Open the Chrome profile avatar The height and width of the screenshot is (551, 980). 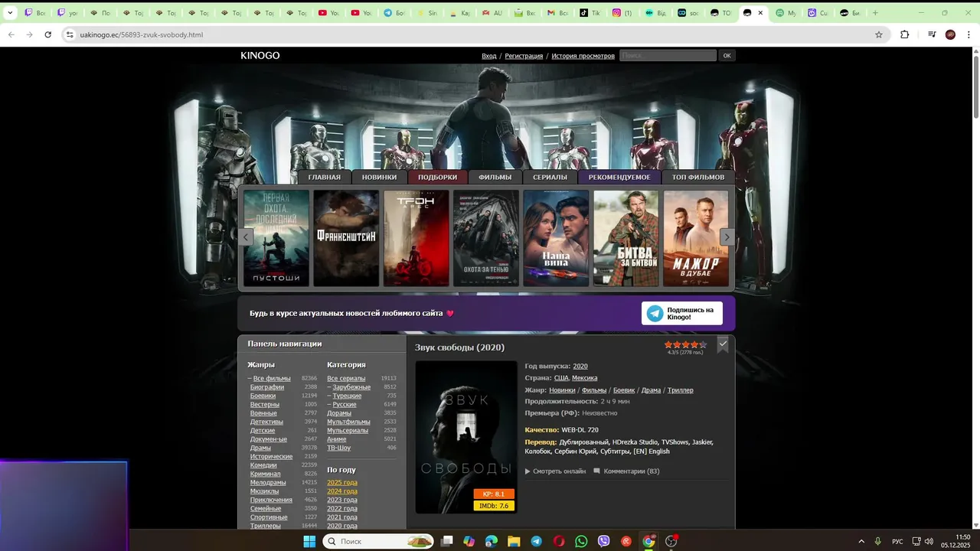tap(950, 34)
